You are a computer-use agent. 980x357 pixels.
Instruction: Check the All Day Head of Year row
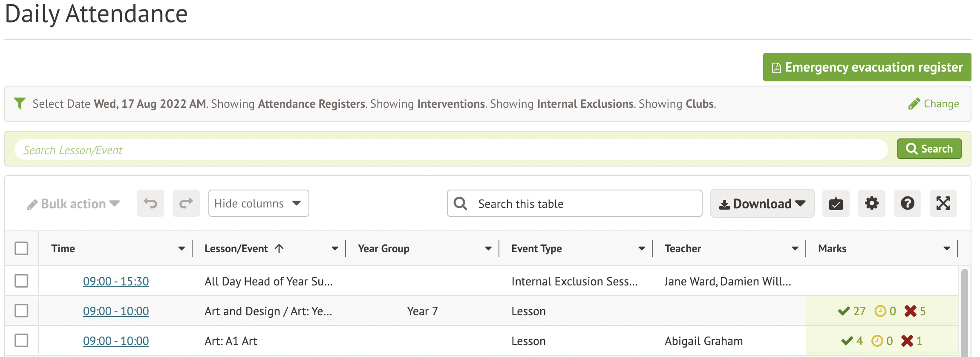[x=21, y=281]
